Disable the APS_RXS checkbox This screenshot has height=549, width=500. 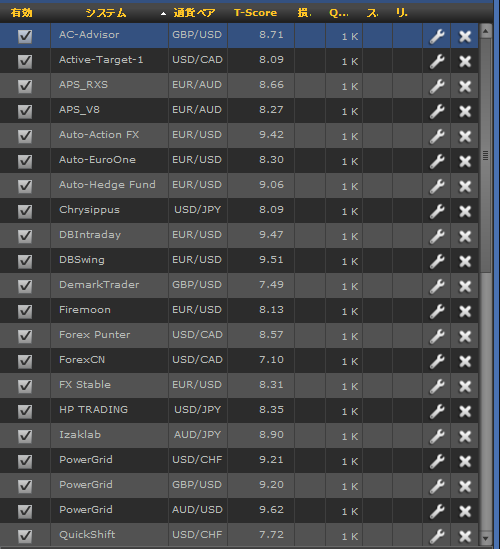25,86
